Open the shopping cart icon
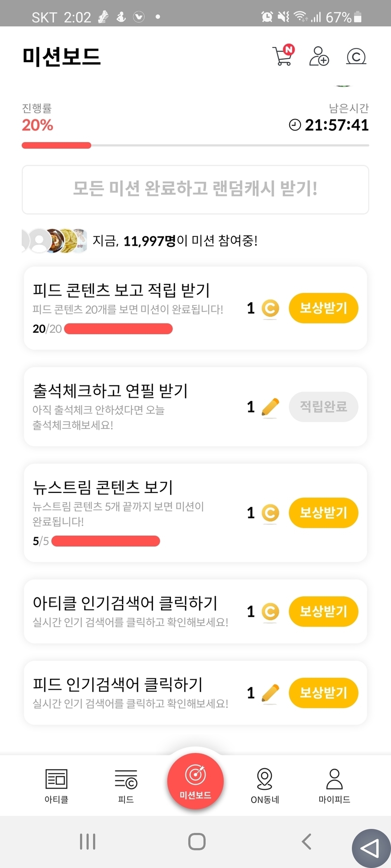Screen dimensions: 391x868 [283, 56]
